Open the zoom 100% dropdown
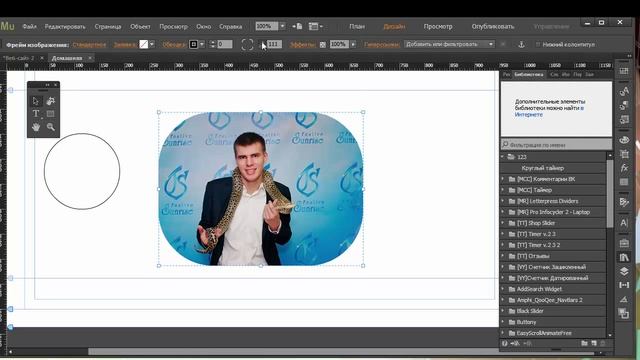Viewport: 640px width, 360px height. tap(282, 26)
